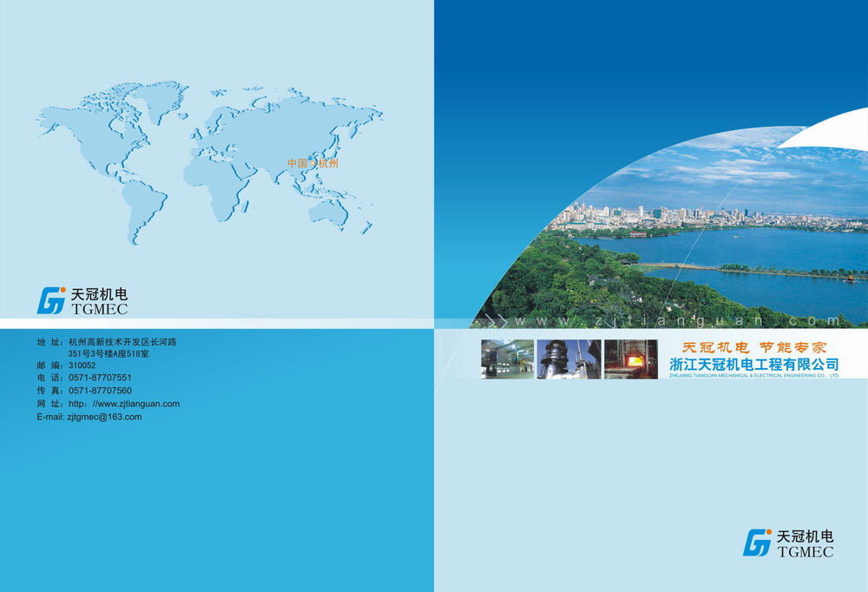Open the glowing furnace thumbnail
Viewport: 868px width, 592px height.
click(x=630, y=359)
